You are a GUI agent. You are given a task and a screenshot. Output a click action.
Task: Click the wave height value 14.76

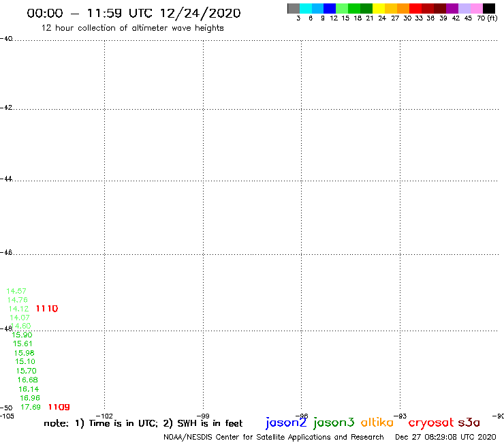17,300
